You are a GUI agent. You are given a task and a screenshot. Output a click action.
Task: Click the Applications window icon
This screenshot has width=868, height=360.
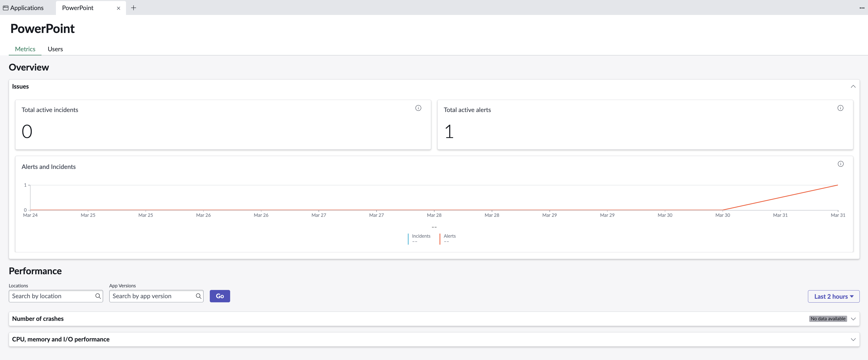[x=5, y=8]
